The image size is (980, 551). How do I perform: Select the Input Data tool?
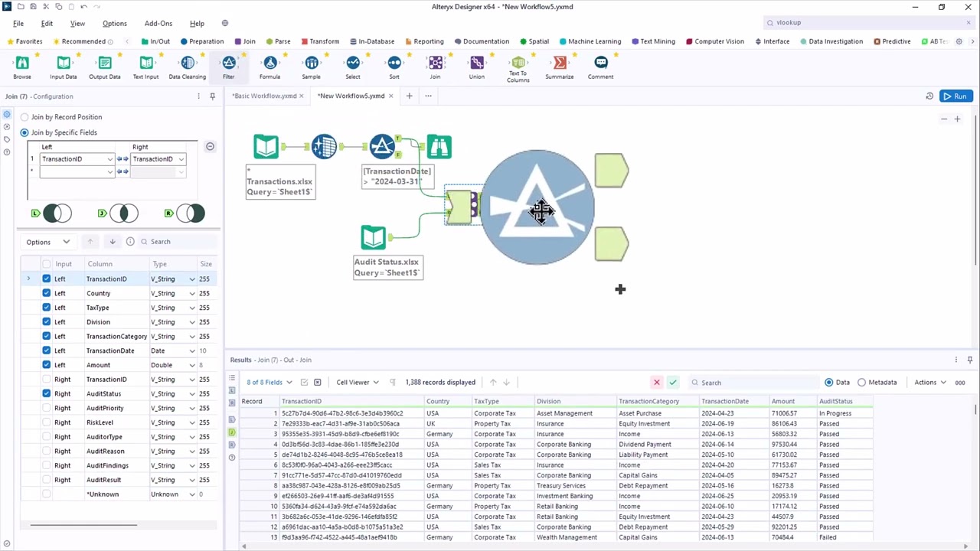tap(64, 67)
